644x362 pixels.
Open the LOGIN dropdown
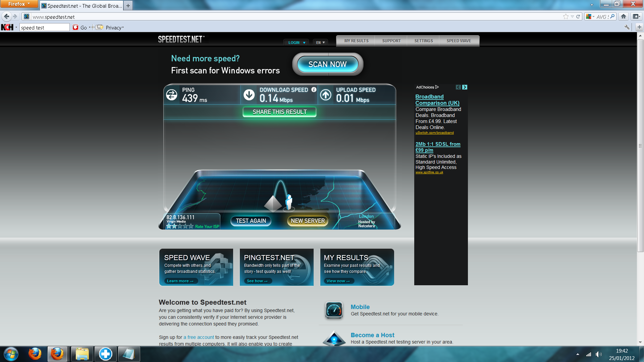pos(297,43)
